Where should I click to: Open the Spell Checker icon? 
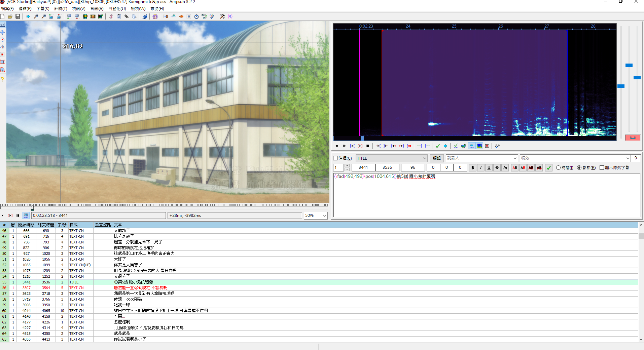tap(212, 16)
